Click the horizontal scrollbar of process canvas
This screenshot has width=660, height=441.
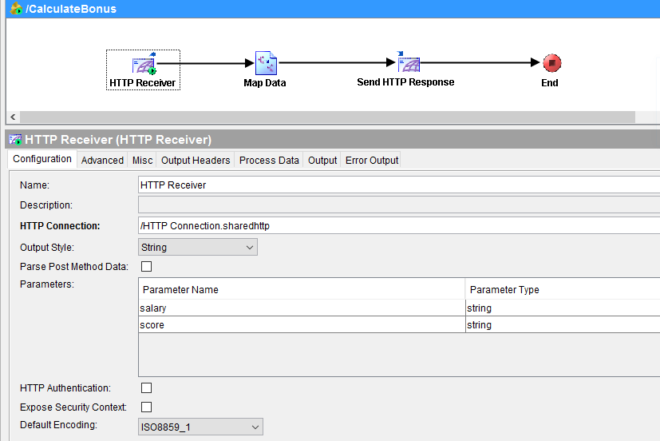327,117
